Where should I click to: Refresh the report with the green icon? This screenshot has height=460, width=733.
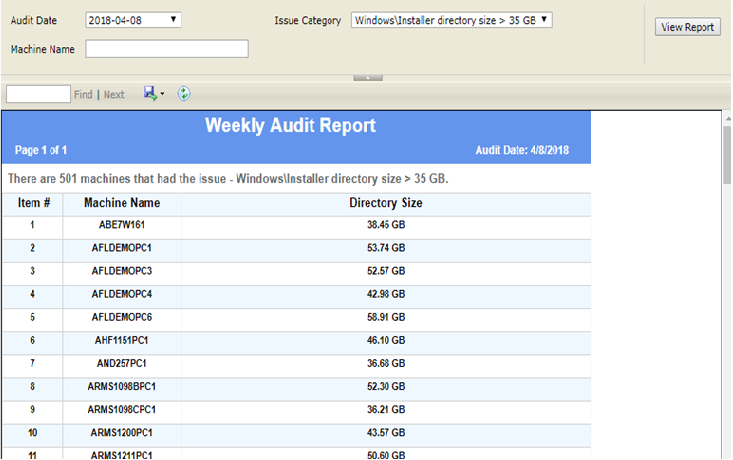coord(184,93)
